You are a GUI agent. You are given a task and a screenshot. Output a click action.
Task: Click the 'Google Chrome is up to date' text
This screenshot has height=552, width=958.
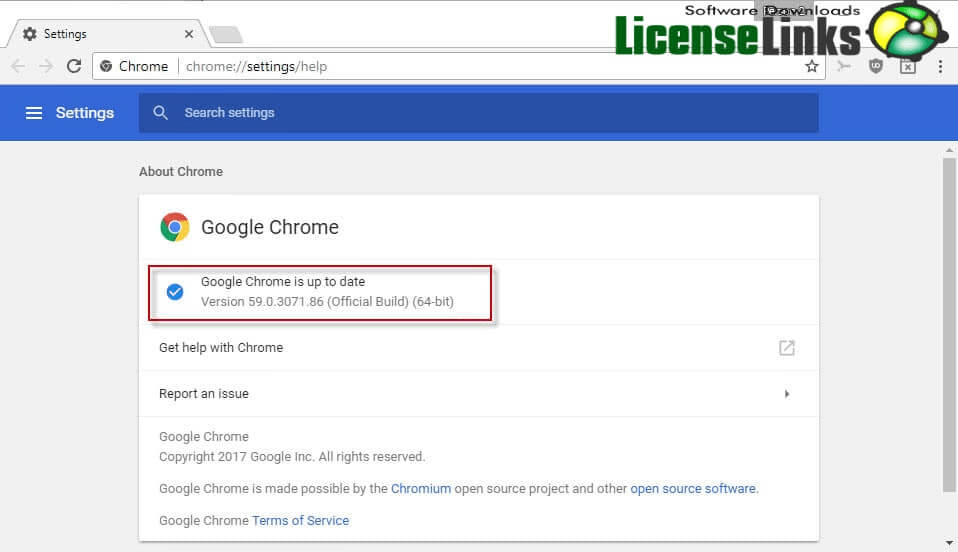(283, 282)
